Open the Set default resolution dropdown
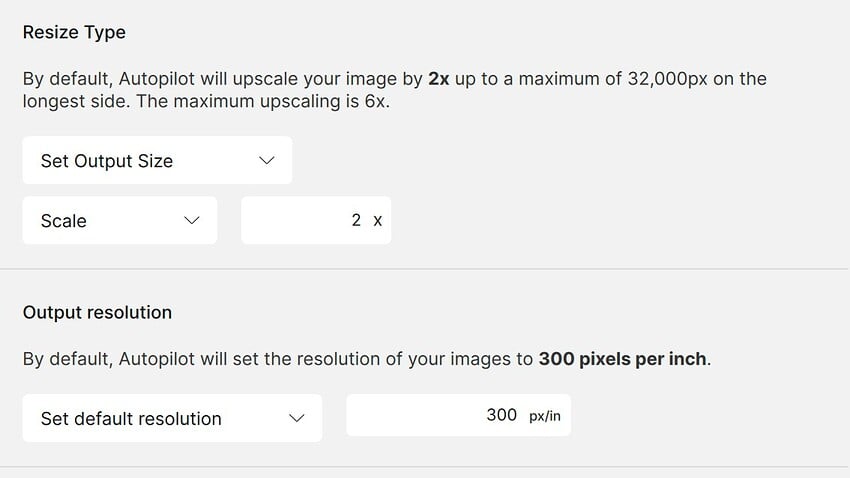Screen dimensions: 850x478 [x=172, y=419]
